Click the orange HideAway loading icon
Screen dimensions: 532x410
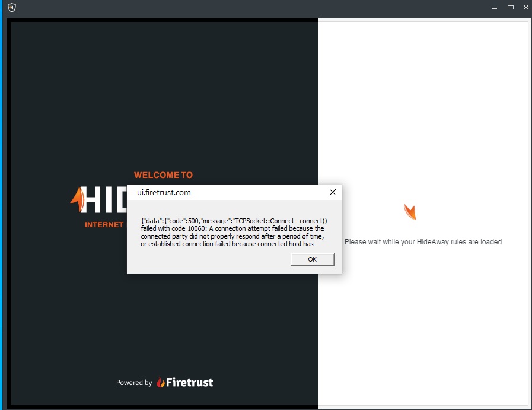click(x=410, y=212)
